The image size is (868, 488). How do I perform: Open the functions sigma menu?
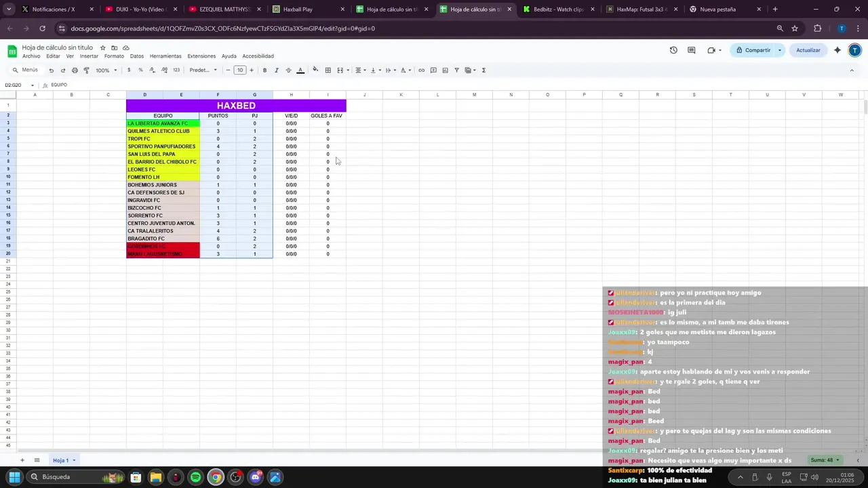(x=484, y=70)
